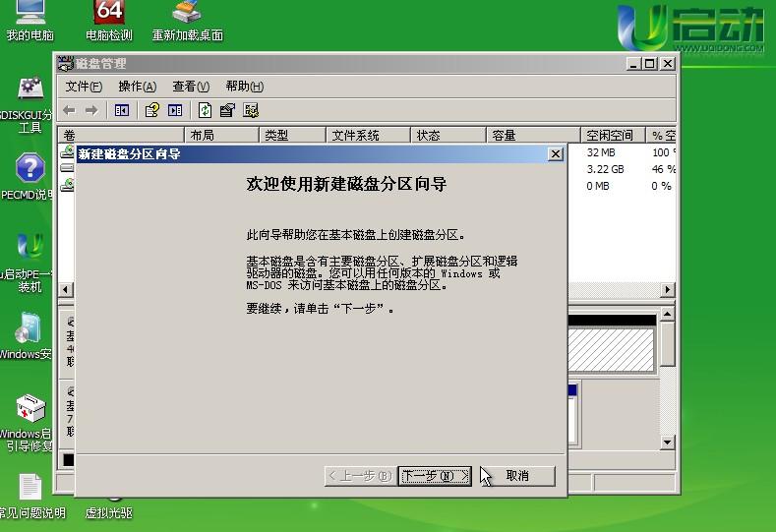Open the u启动PE一键装机 desktop icon

pyautogui.click(x=29, y=263)
